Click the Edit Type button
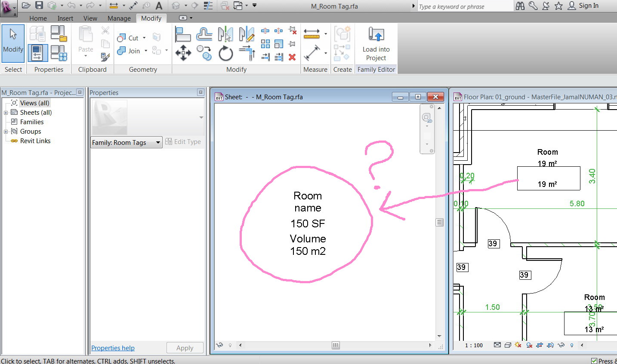Image resolution: width=617 pixels, height=364 pixels. click(x=183, y=142)
